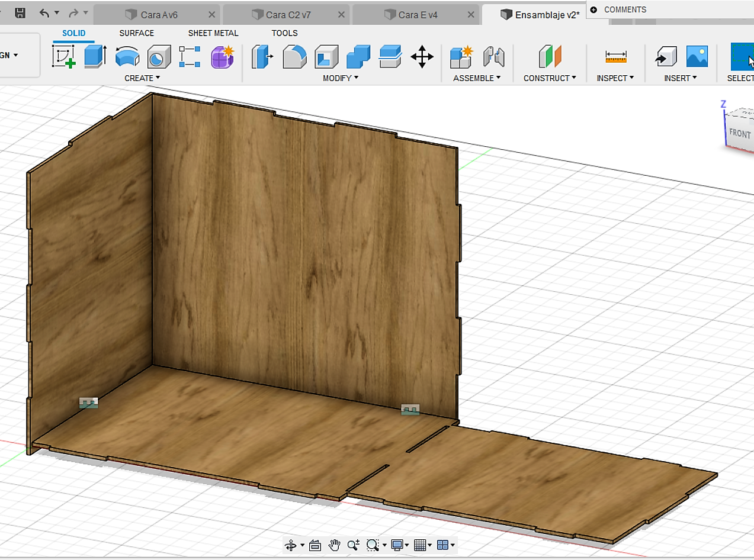The image size is (754, 560).
Task: Select the Hole tool
Action: click(x=158, y=57)
